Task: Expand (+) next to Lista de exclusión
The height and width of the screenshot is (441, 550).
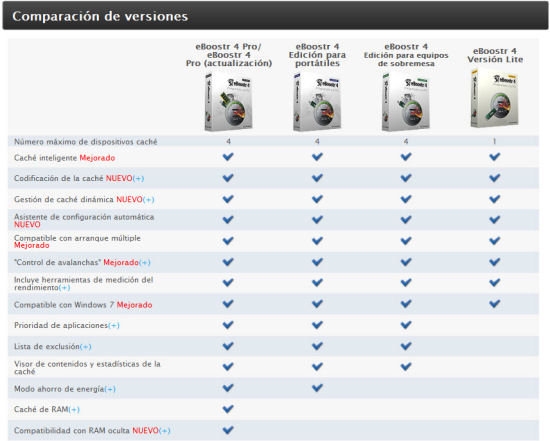Action: 86,347
